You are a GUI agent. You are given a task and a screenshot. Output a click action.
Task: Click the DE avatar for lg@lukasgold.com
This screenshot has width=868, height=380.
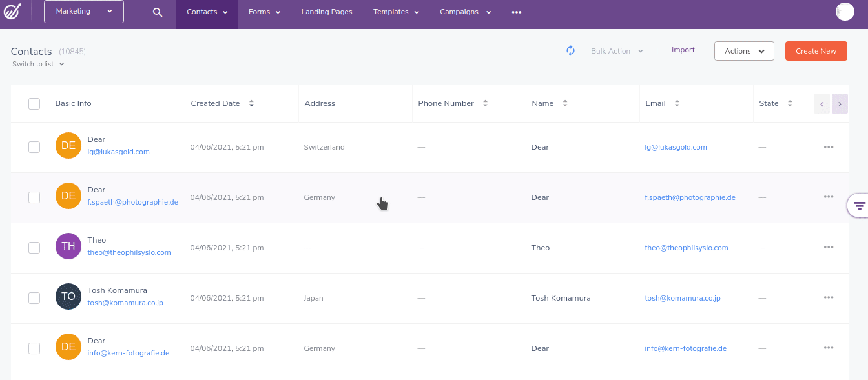coord(68,146)
